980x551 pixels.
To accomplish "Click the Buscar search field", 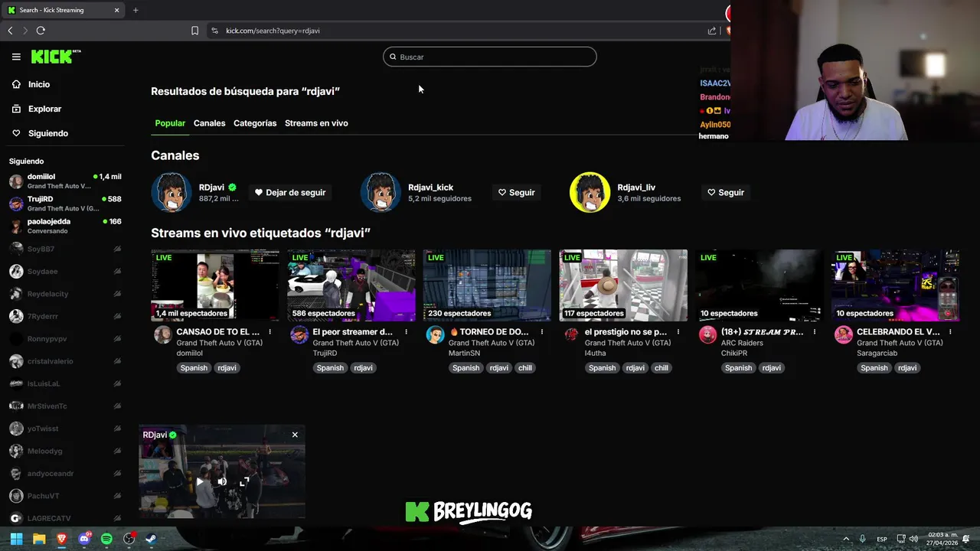I will 490,57.
